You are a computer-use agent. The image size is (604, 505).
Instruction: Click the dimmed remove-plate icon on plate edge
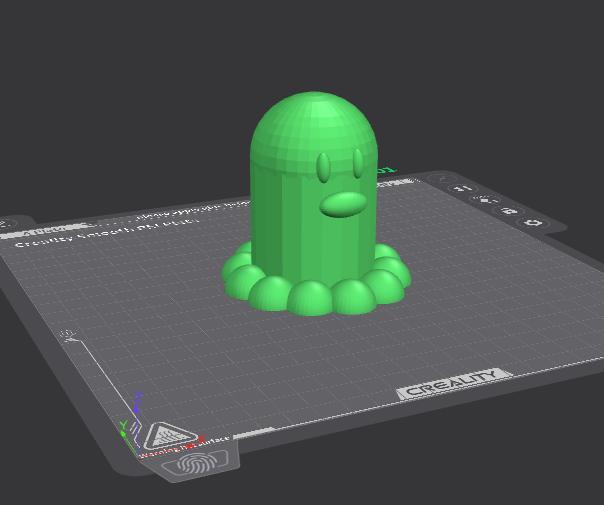pos(442,179)
